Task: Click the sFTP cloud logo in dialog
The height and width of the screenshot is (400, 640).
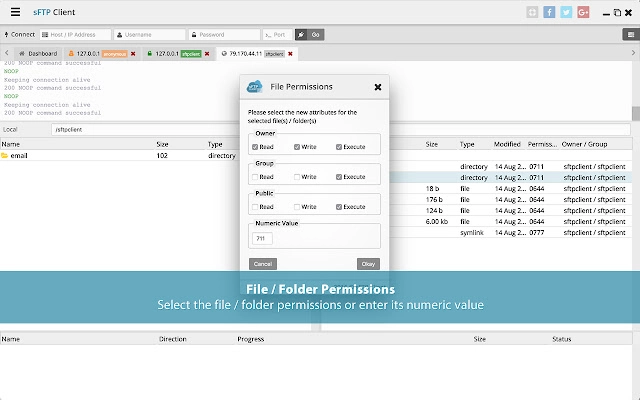Action: [x=255, y=87]
